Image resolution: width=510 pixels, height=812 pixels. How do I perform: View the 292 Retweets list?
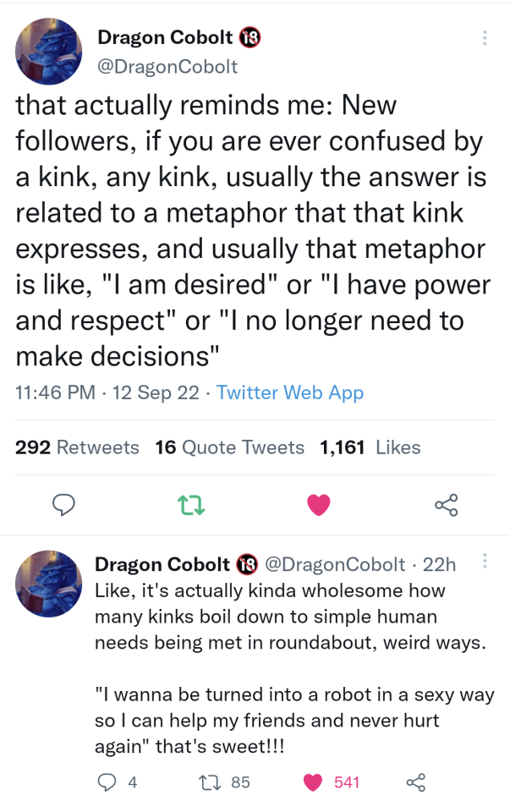click(x=78, y=447)
